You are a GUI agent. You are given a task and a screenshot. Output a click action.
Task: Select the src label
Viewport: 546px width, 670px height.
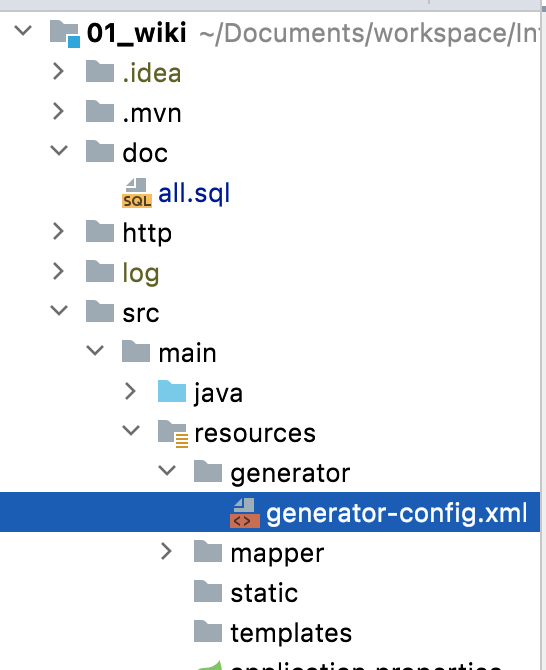[141, 313]
